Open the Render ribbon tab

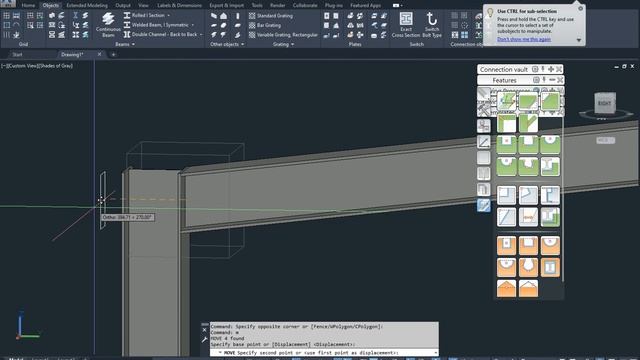click(x=278, y=5)
